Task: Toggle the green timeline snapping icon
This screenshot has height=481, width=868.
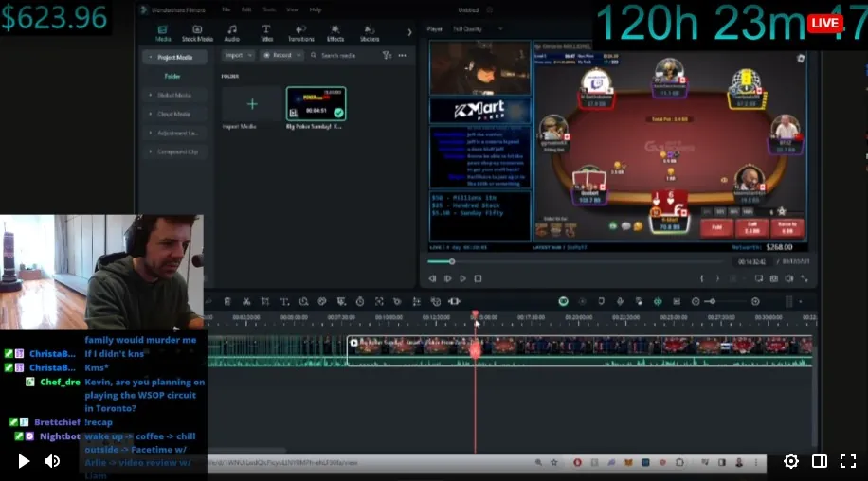Action: [658, 301]
